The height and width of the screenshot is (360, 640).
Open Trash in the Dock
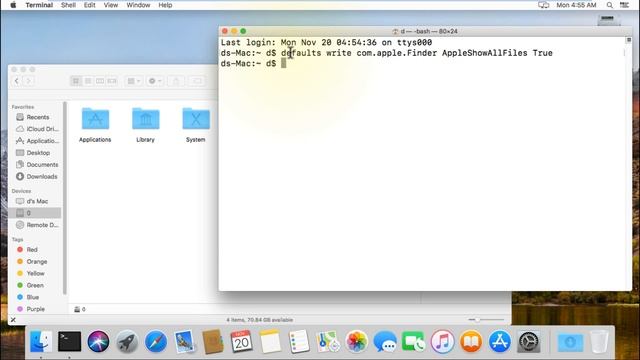(x=599, y=341)
